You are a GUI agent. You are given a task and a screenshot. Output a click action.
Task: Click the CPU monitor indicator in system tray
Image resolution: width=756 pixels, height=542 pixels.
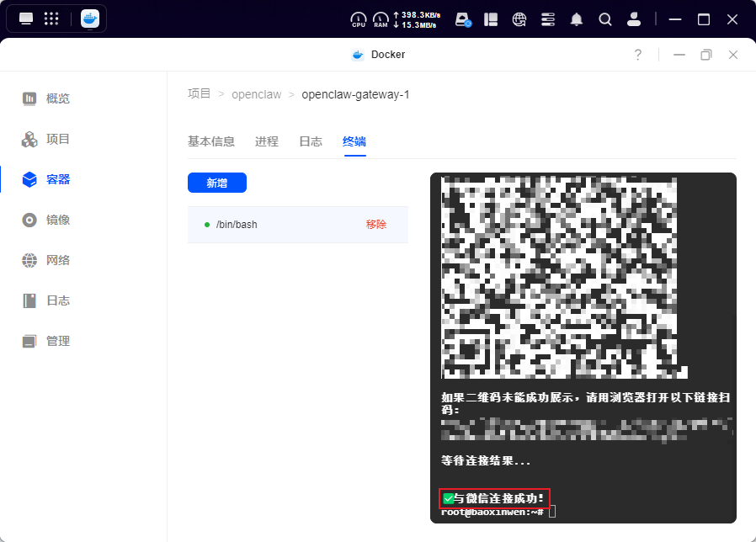tap(358, 19)
